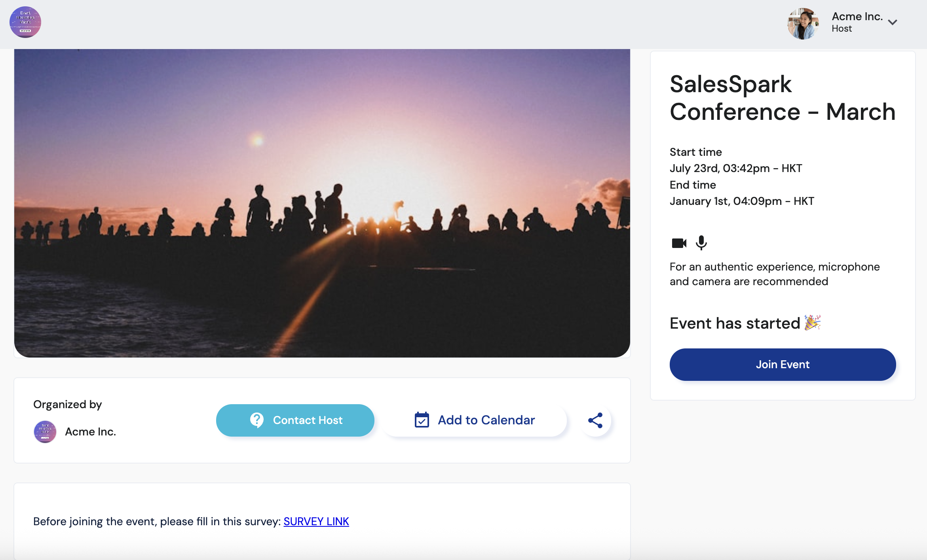The image size is (927, 560).
Task: Click the Add to Calendar label
Action: click(486, 420)
